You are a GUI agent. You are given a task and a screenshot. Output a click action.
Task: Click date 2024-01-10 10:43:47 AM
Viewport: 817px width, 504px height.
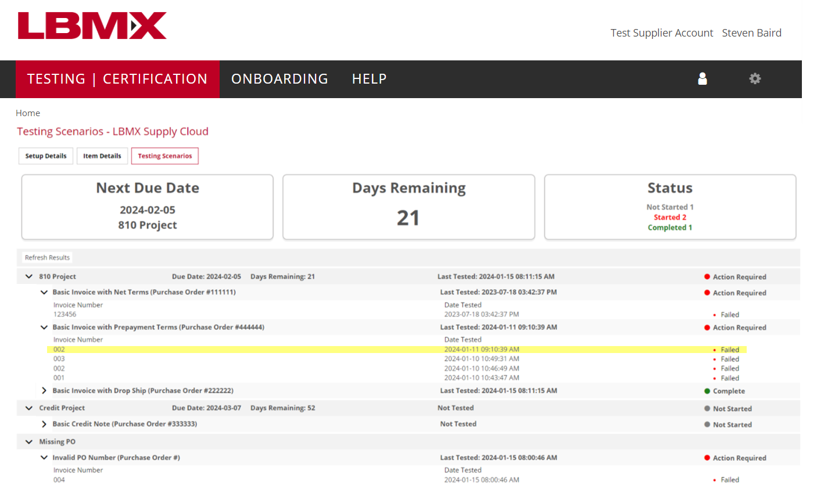pyautogui.click(x=482, y=377)
